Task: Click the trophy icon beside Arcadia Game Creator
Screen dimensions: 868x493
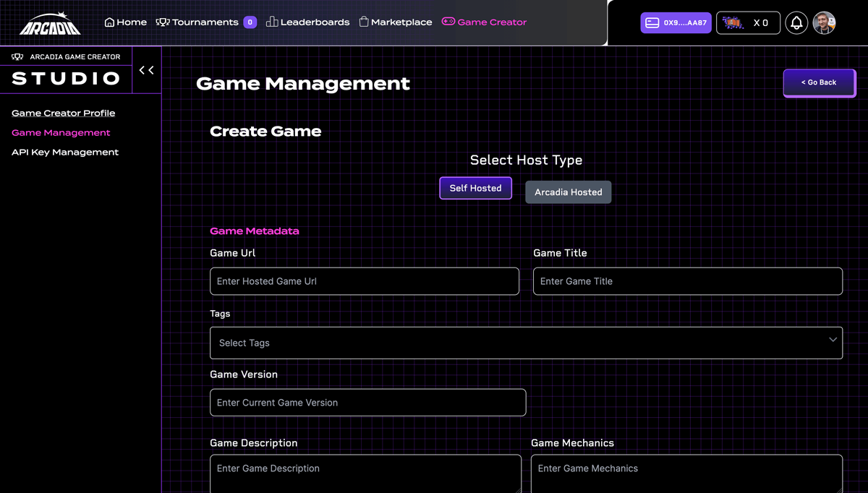Action: (x=16, y=56)
